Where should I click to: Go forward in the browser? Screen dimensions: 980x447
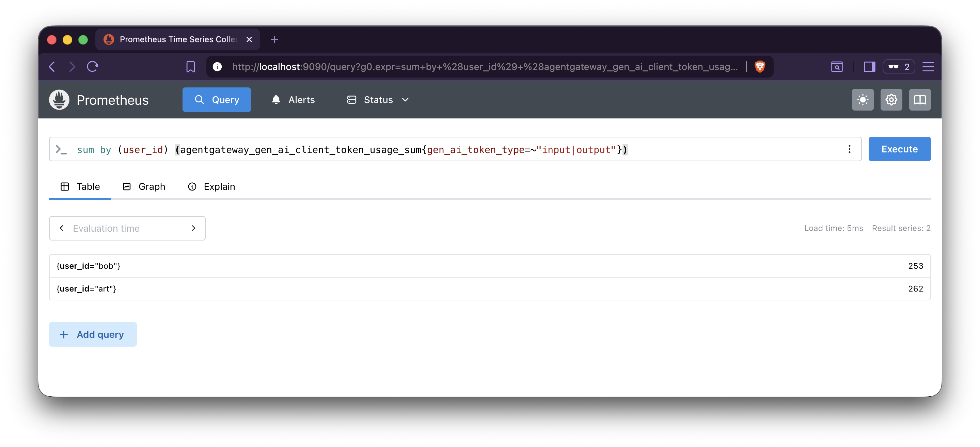72,67
